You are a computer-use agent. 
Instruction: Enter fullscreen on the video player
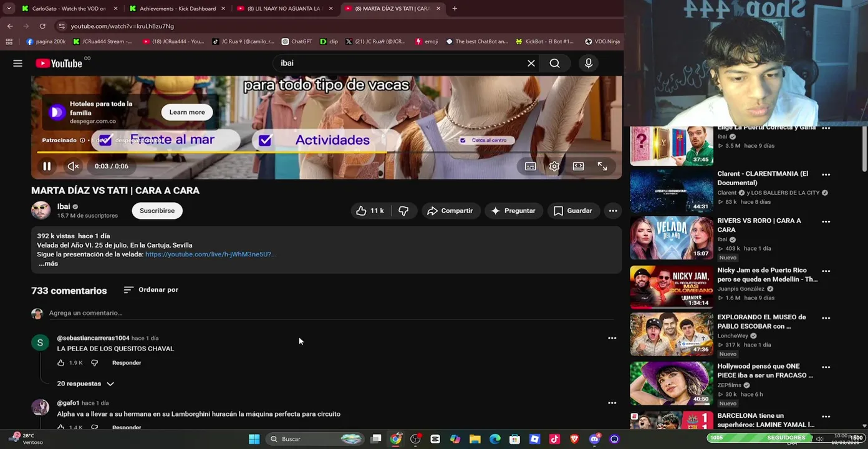point(602,166)
